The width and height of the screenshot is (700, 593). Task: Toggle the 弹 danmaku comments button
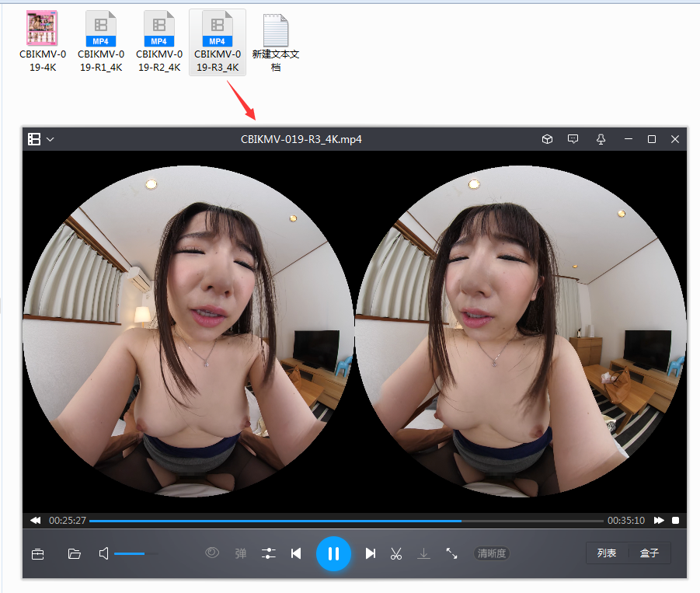click(241, 553)
